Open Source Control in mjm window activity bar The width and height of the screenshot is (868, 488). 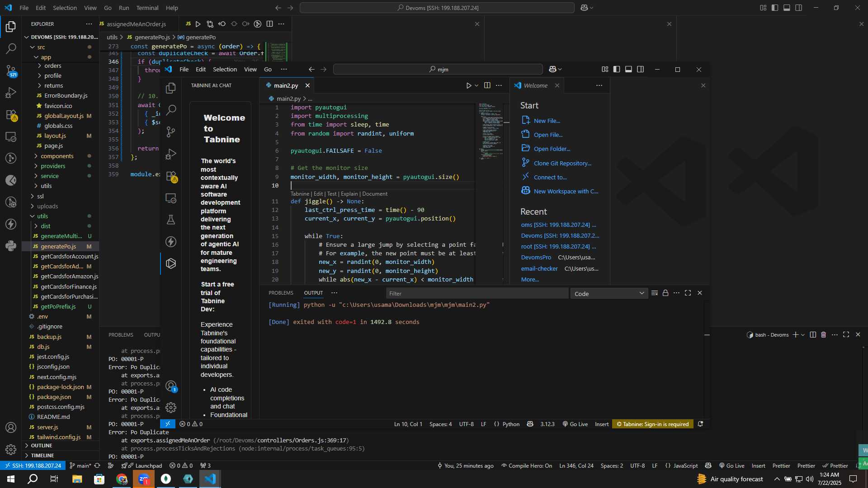pos(171,132)
